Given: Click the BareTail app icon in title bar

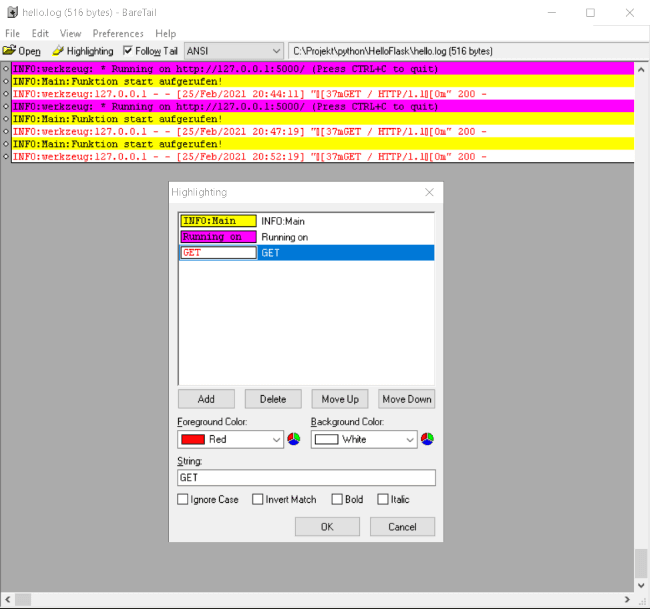Looking at the screenshot, I should tap(11, 13).
